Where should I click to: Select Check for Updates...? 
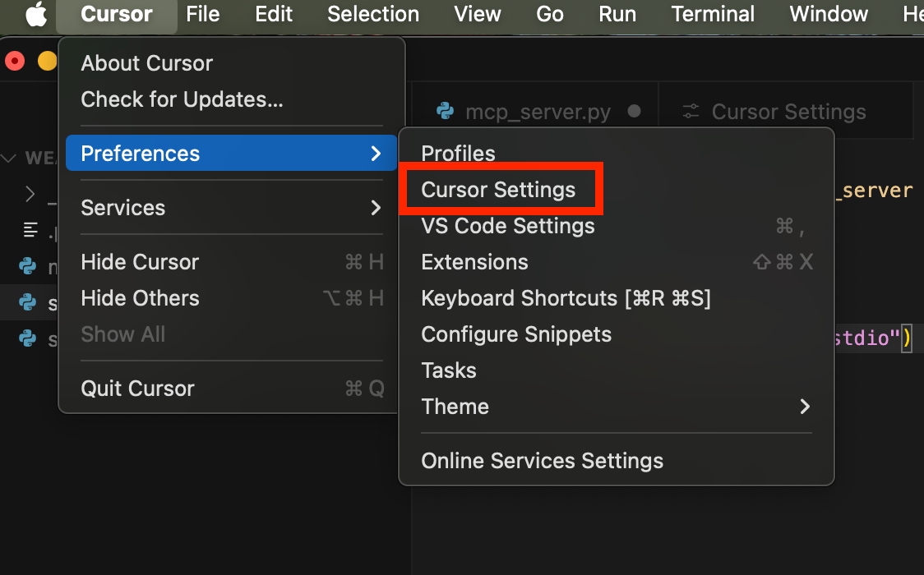231,99
